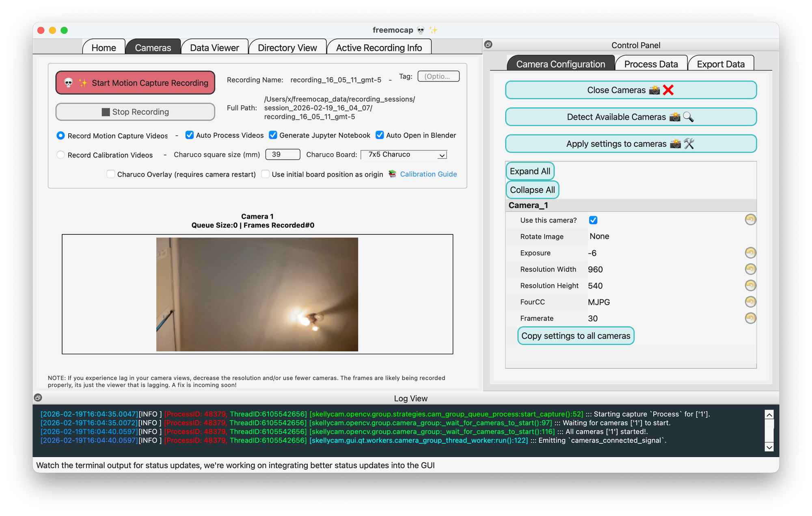Open the Process Data tab
This screenshot has height=516, width=812.
coord(651,64)
